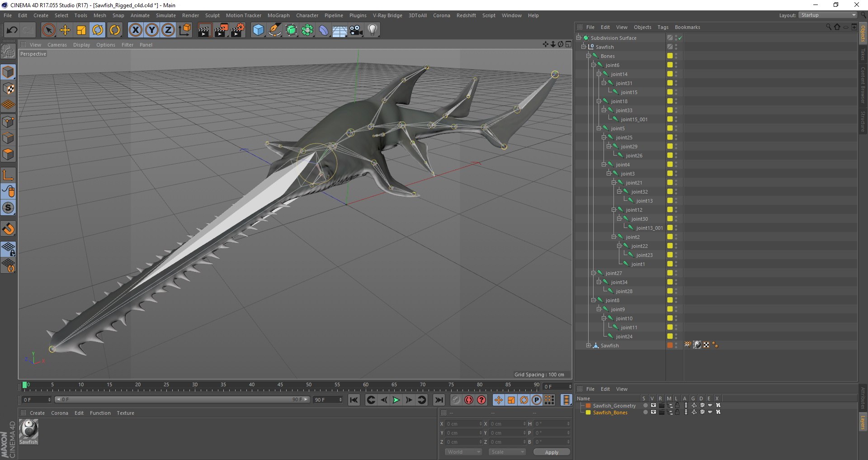Expand the bottom Sawfish mesh object

point(589,346)
